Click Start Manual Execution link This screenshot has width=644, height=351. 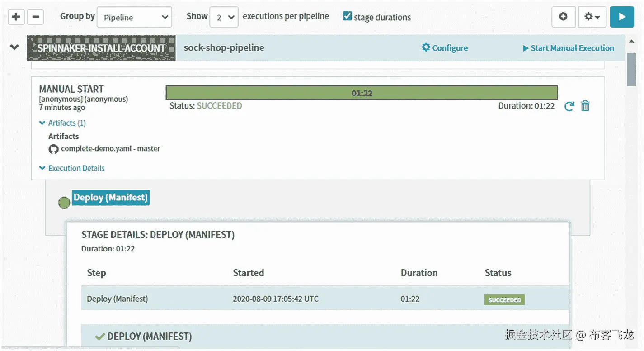[569, 48]
